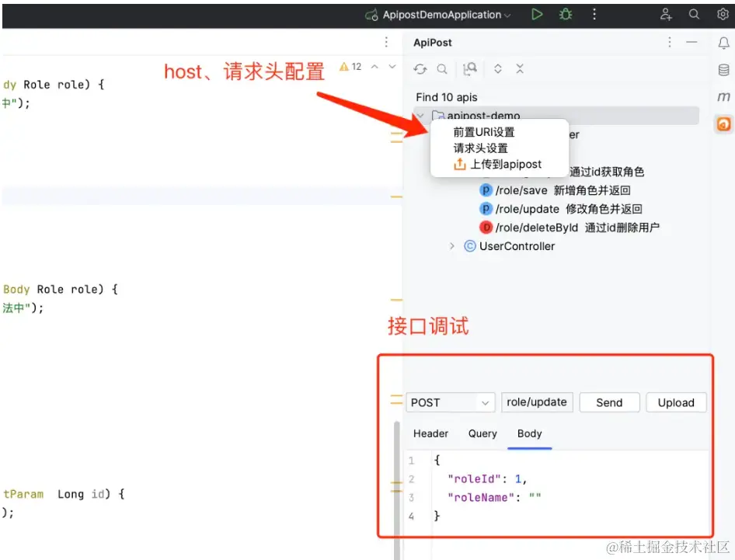Open the notifications bell in the right sidebar
This screenshot has width=735, height=560.
point(724,43)
